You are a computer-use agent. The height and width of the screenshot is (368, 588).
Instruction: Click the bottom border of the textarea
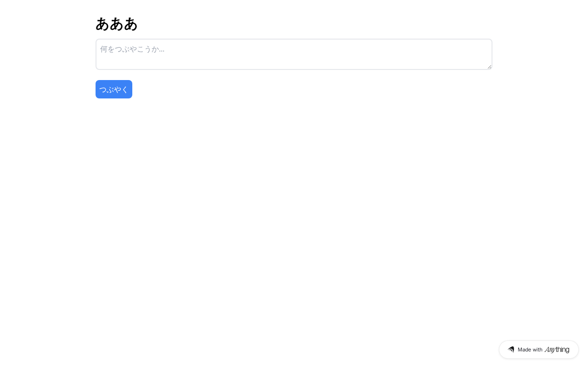(x=294, y=69)
